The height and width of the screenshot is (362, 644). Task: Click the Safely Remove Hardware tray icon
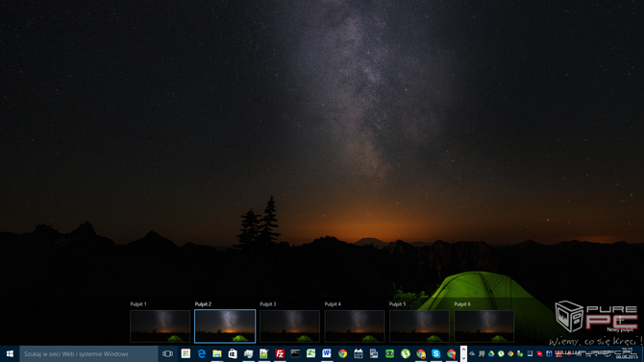click(520, 353)
